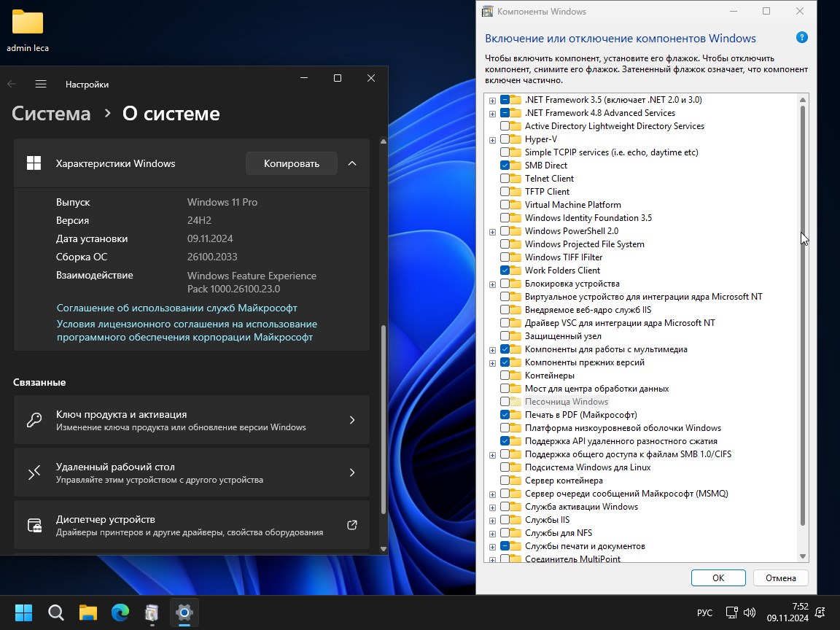Go back to Система via the breadcrumb
Image resolution: width=840 pixels, height=630 pixels.
50,113
